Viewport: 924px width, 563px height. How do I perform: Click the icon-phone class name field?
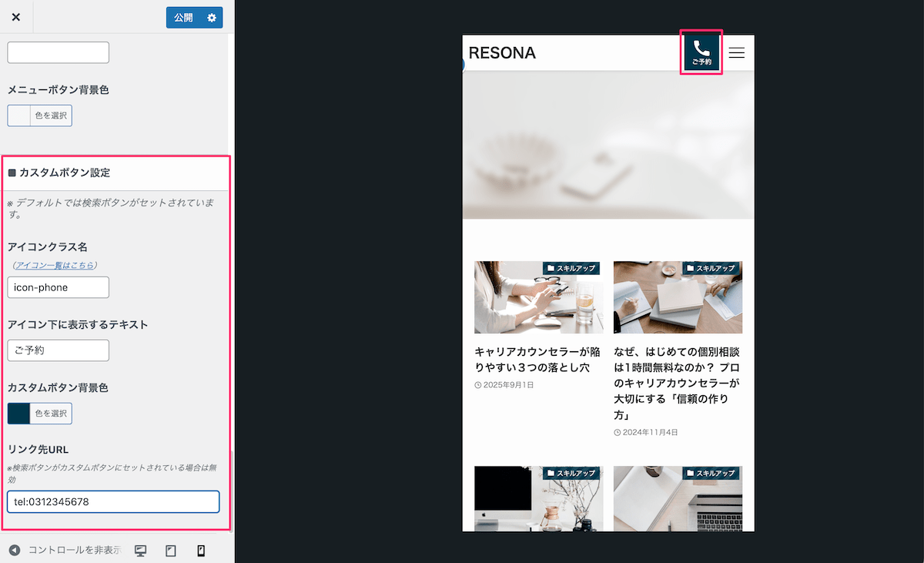pyautogui.click(x=59, y=287)
